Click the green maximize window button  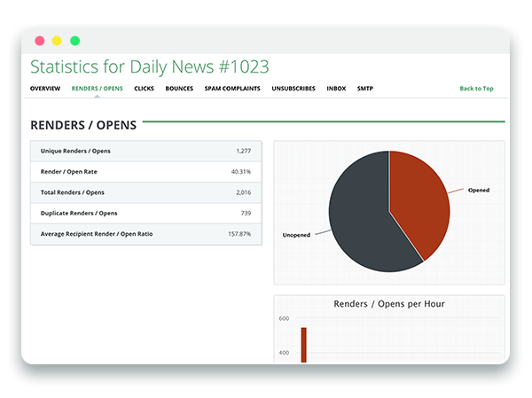[x=75, y=41]
